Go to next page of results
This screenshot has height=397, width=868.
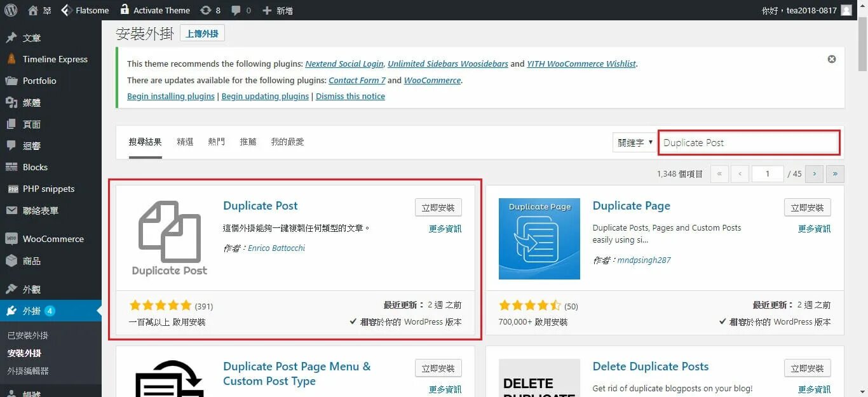(814, 173)
